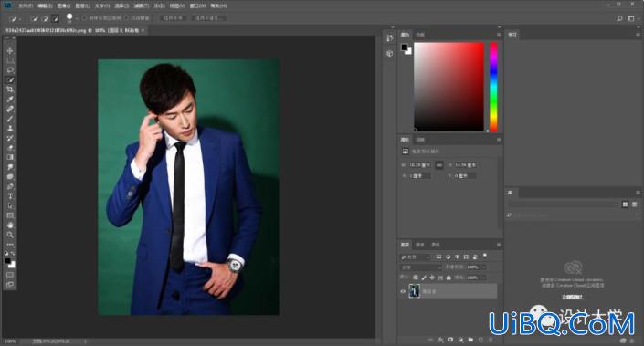Viewport: 644px width, 346px height.
Task: Select the Horizontal Type tool
Action: [x=10, y=196]
